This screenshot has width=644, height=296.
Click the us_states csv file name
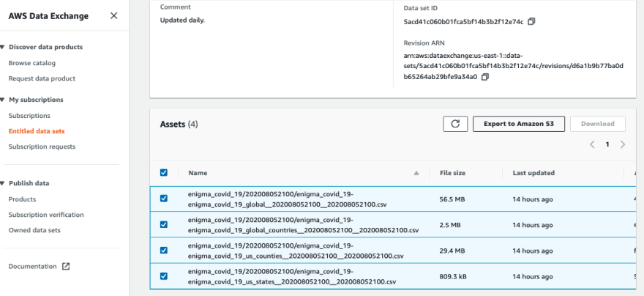coord(292,277)
